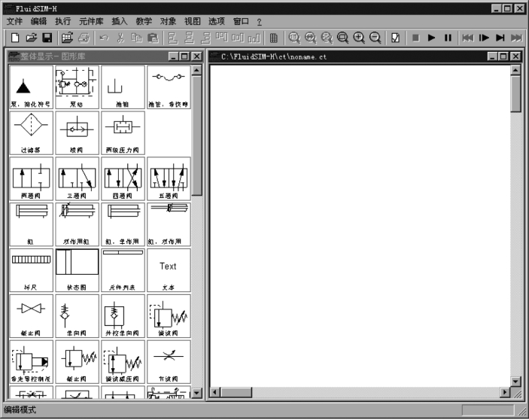Open the 编辑 menu
Screen dimensions: 529x420
[39, 22]
